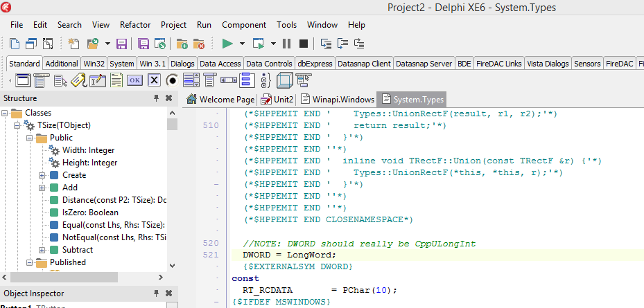Screen dimensions: 644x308
Task: Open the File menu
Action: click(x=17, y=25)
